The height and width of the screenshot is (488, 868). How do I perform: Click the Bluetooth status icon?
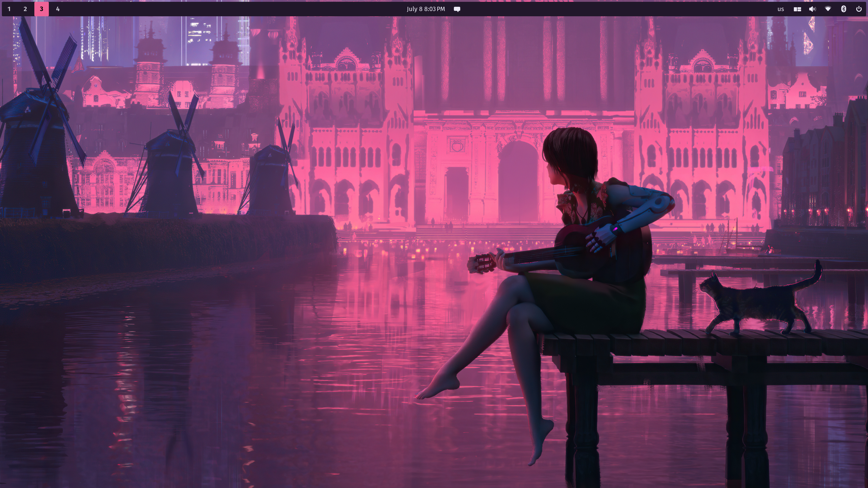point(843,9)
